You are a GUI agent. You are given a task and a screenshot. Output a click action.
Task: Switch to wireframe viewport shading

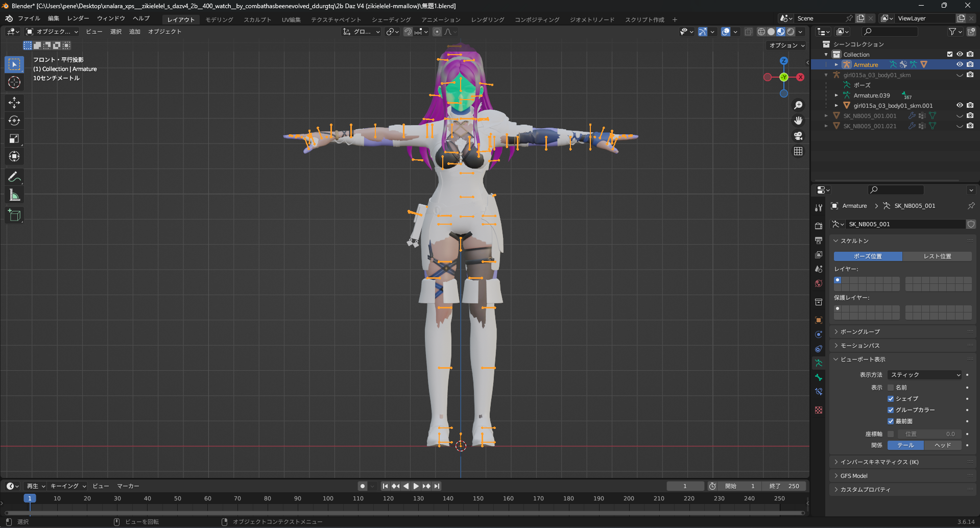[x=761, y=32]
